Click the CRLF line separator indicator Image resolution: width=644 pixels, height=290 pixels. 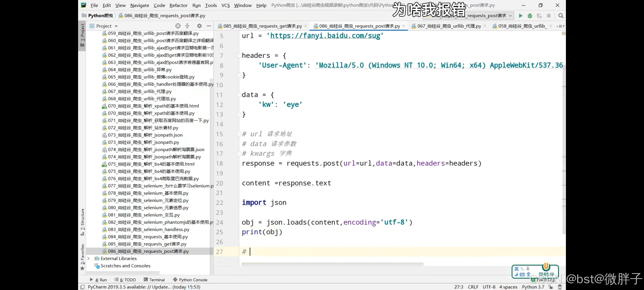473,287
